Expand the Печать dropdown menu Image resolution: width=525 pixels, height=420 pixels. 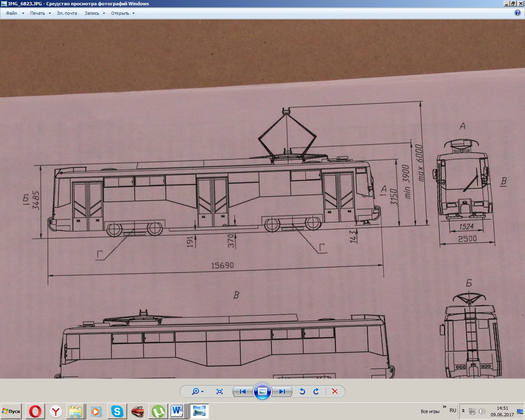40,13
